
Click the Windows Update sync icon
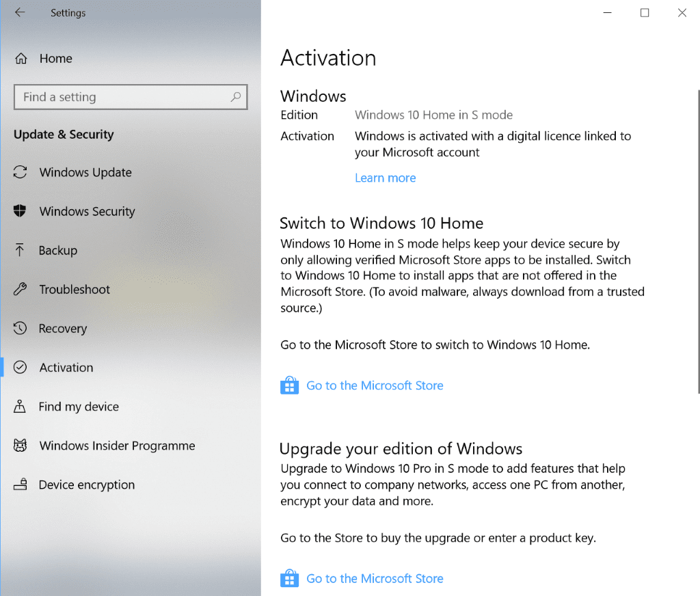coord(20,172)
